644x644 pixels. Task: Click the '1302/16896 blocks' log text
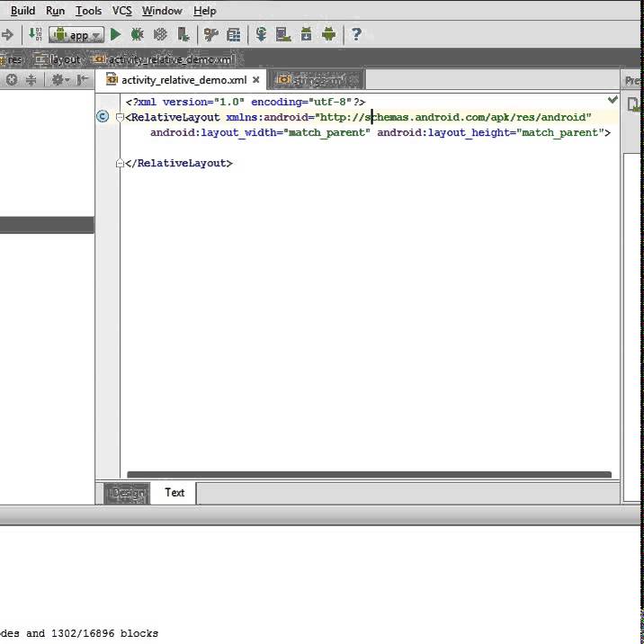coord(104,633)
